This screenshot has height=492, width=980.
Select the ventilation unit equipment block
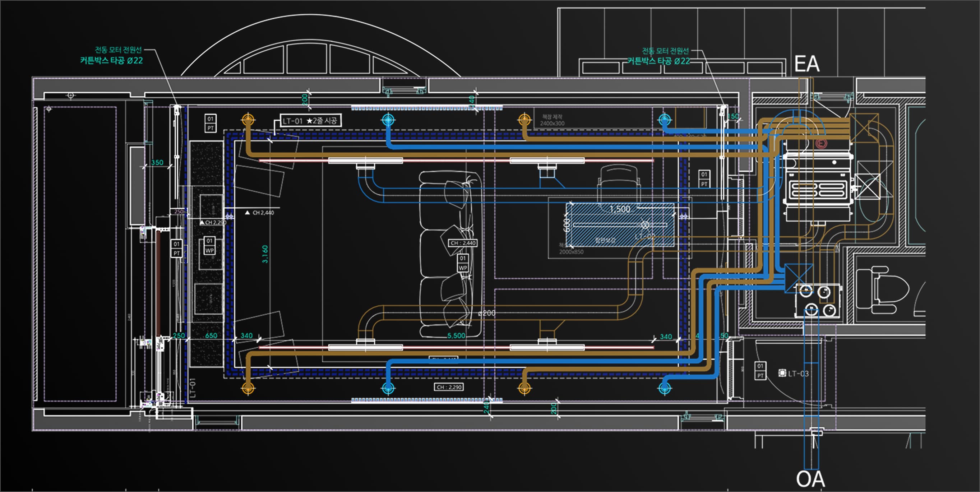(x=817, y=186)
